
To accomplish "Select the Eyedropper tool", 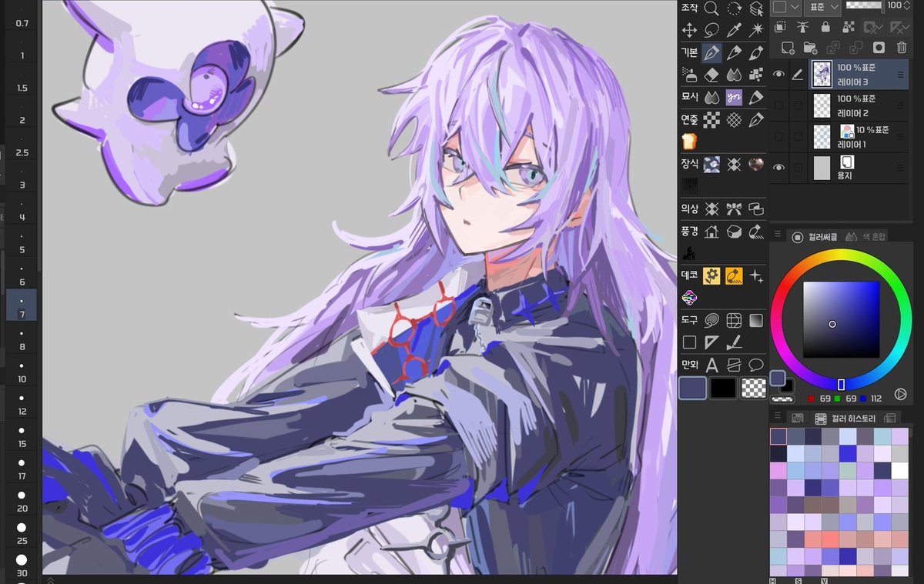I will coord(735,30).
